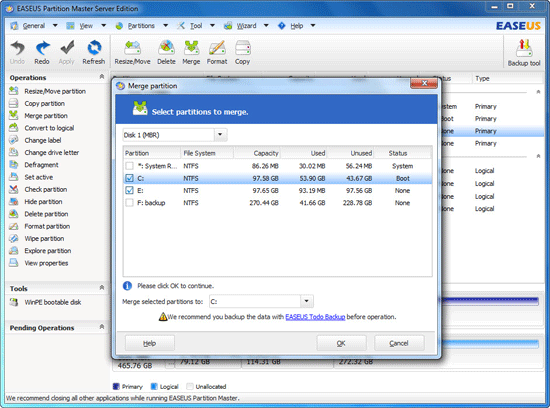Click the Defragment sidebar icon
The image size is (550, 408).
(x=14, y=165)
